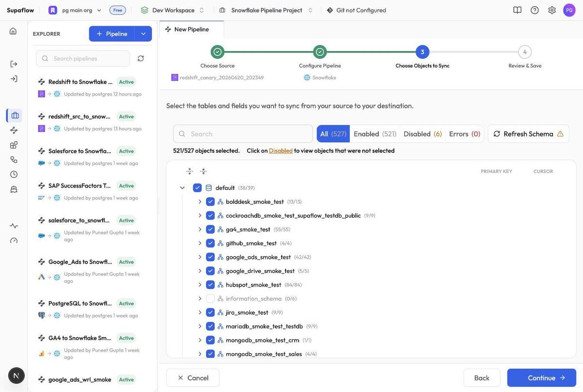583x392 pixels.
Task: Select the New Pipeline tab
Action: [191, 29]
